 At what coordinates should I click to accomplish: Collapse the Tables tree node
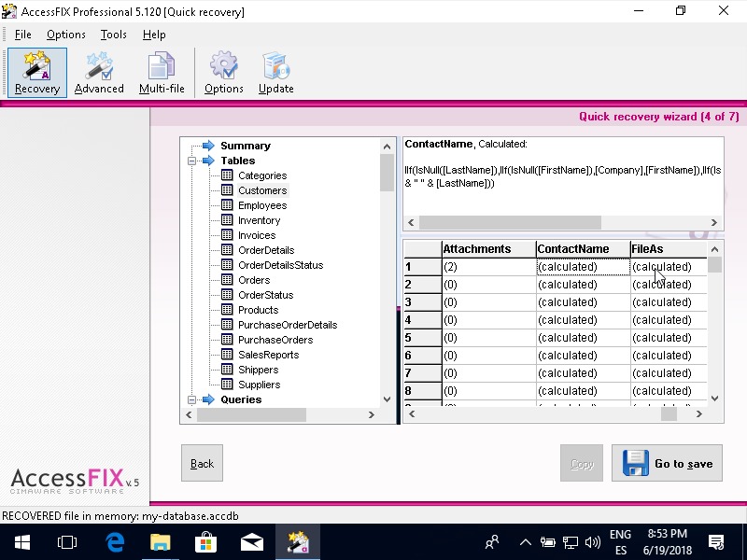(191, 161)
